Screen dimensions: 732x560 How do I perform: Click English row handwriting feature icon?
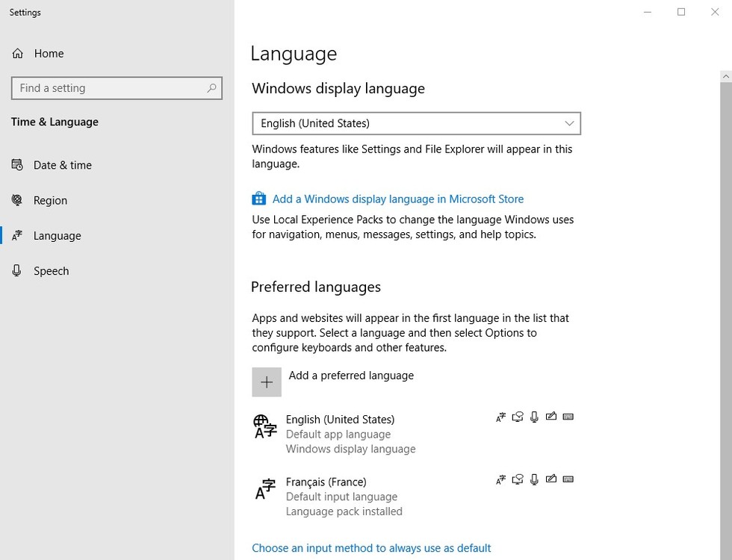[x=551, y=416]
